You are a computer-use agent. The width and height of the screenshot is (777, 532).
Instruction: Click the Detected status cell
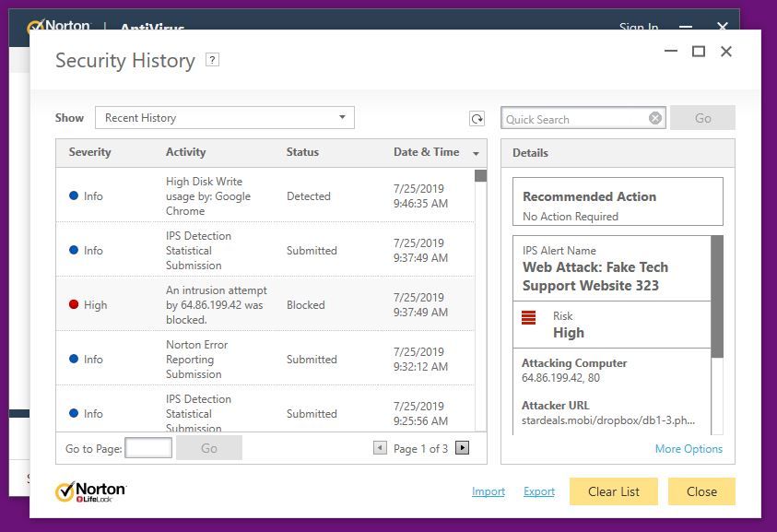point(308,195)
